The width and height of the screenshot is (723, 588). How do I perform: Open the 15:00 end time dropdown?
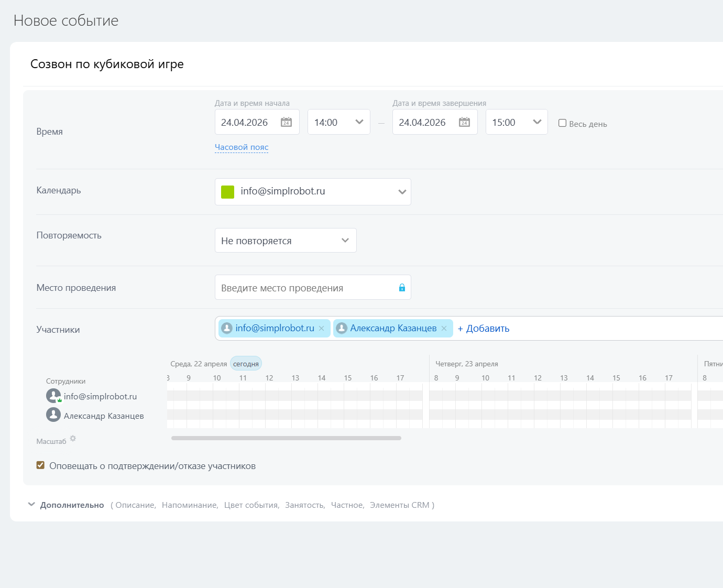(x=517, y=122)
